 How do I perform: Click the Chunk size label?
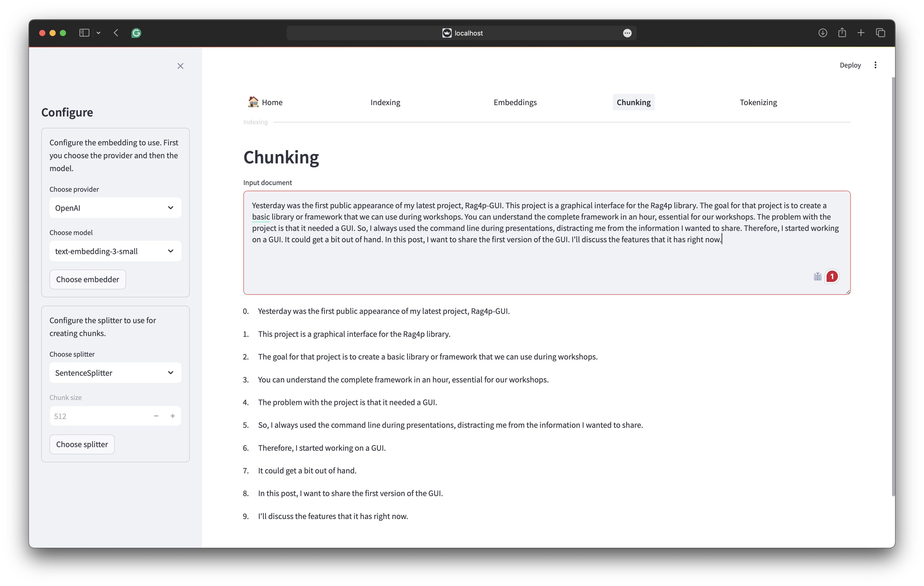pos(65,397)
